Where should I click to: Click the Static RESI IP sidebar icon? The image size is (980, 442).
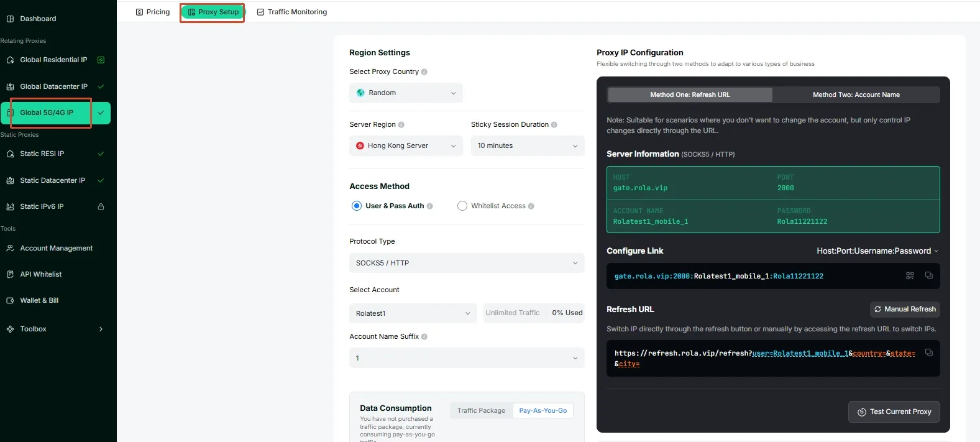click(10, 154)
